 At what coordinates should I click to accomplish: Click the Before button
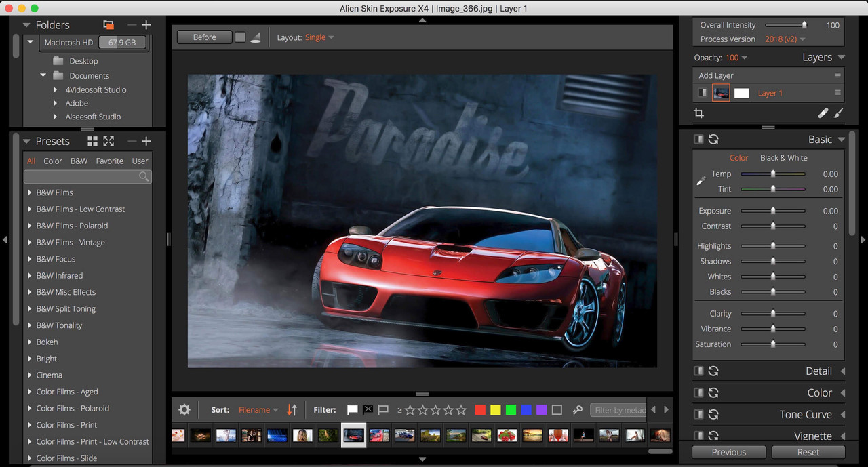[204, 37]
